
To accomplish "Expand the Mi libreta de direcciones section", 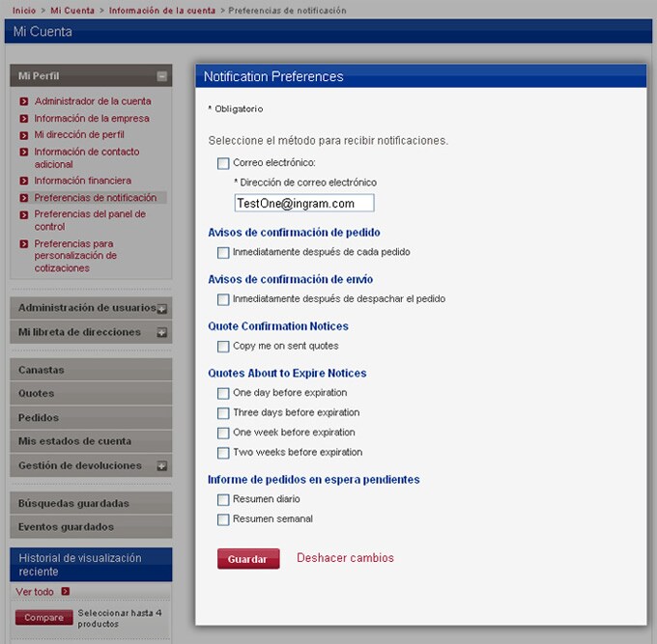I will click(x=161, y=332).
